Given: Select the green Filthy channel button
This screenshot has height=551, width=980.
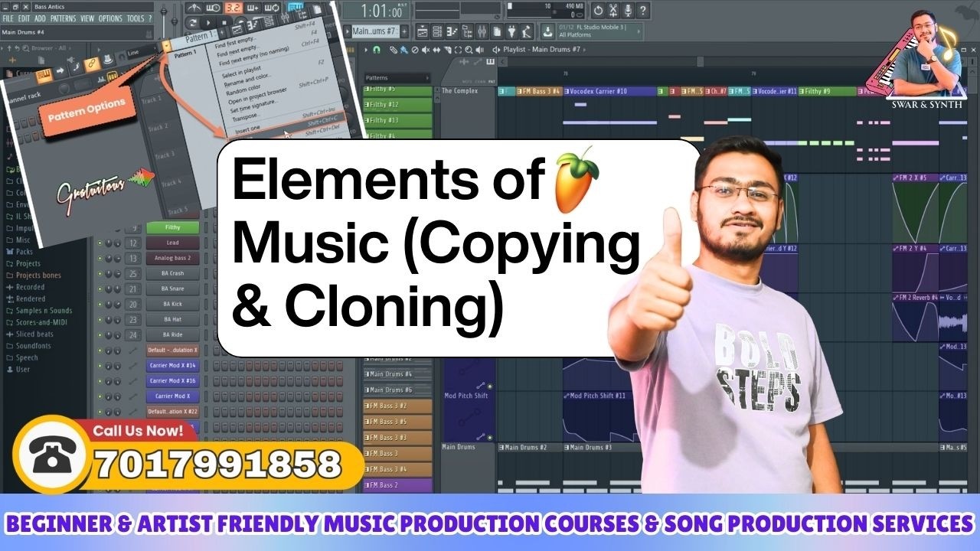Looking at the screenshot, I should [x=173, y=227].
